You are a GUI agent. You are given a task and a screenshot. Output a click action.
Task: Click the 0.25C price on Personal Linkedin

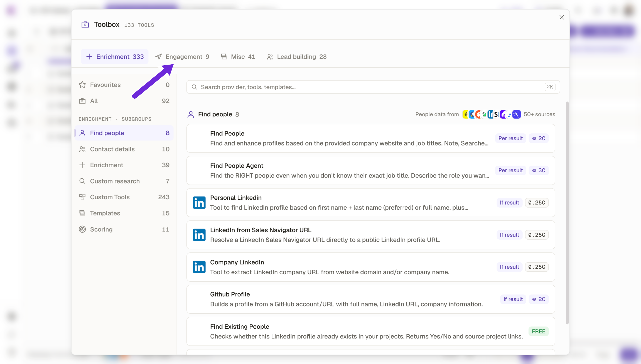coord(537,203)
